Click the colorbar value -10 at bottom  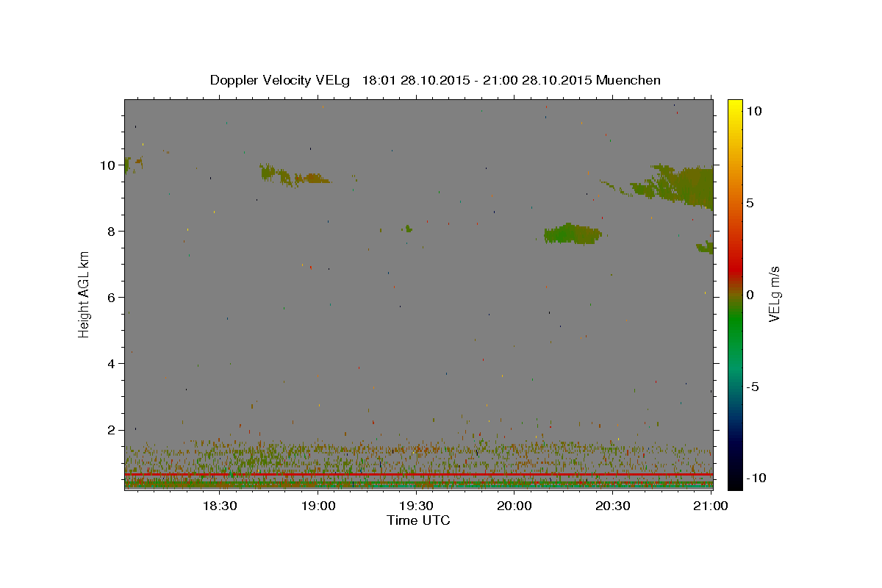(x=756, y=478)
